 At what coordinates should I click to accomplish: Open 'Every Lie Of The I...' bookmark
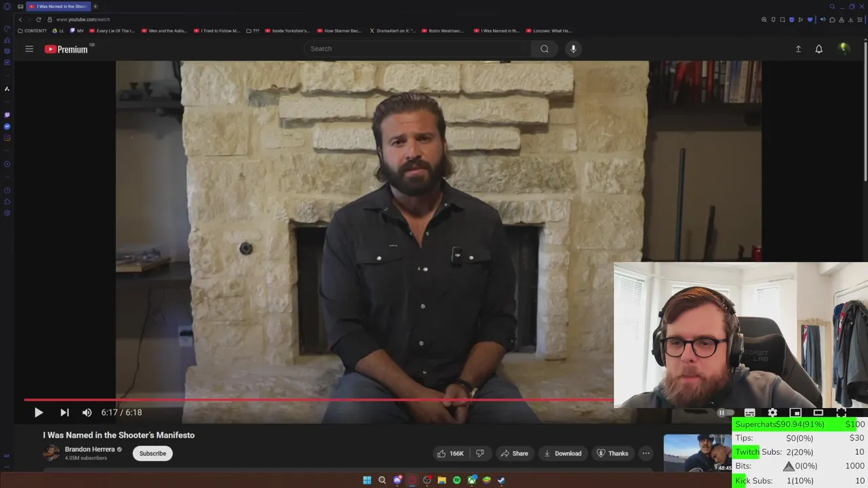tap(112, 30)
